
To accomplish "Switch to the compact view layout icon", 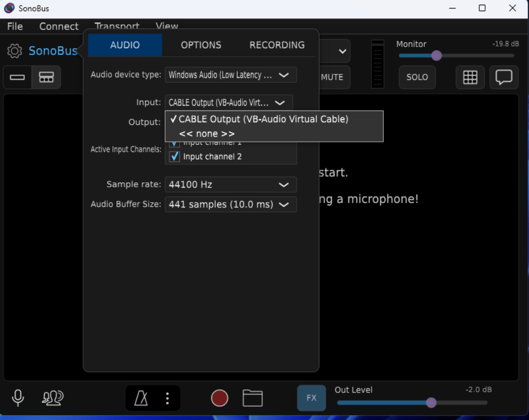I will click(17, 77).
